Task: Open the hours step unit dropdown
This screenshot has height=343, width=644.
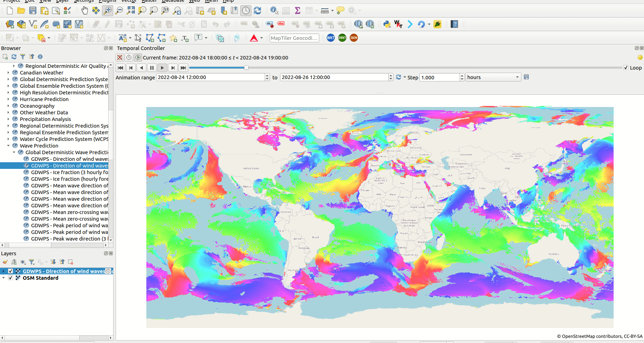Action: coord(493,77)
